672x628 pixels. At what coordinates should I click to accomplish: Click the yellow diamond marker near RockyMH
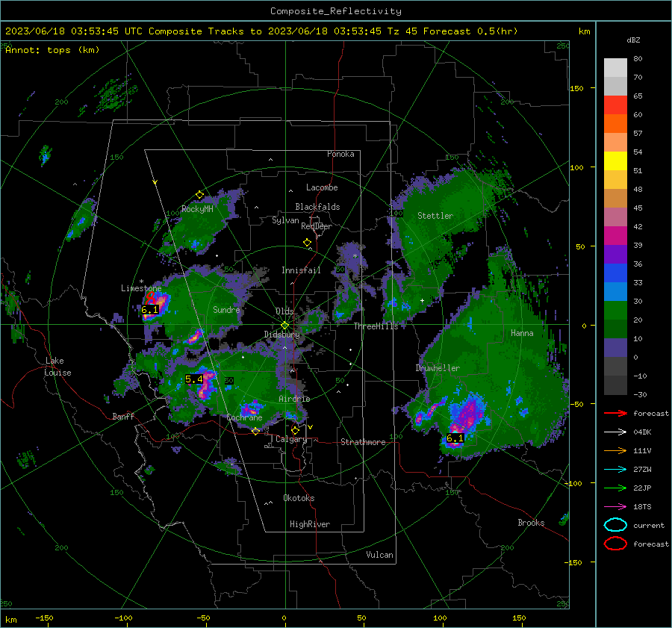click(x=199, y=195)
